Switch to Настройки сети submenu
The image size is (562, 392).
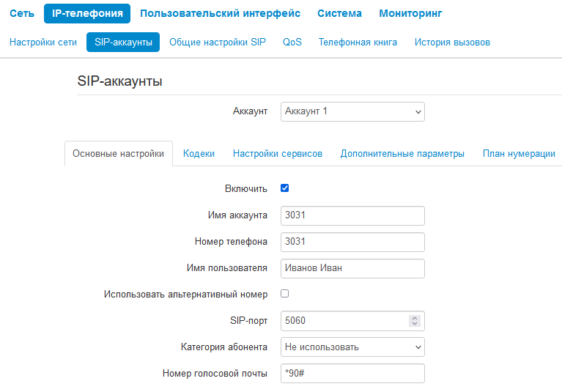(x=43, y=42)
